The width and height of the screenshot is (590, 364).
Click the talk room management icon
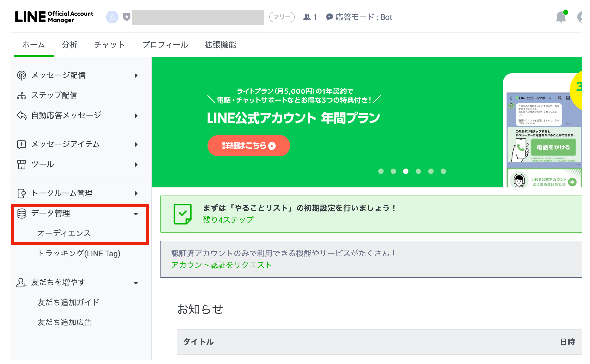click(x=22, y=193)
